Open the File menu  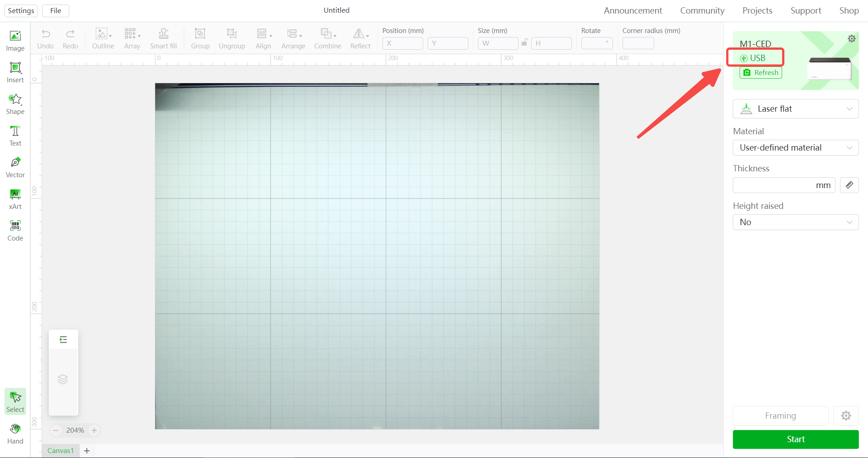pyautogui.click(x=55, y=10)
